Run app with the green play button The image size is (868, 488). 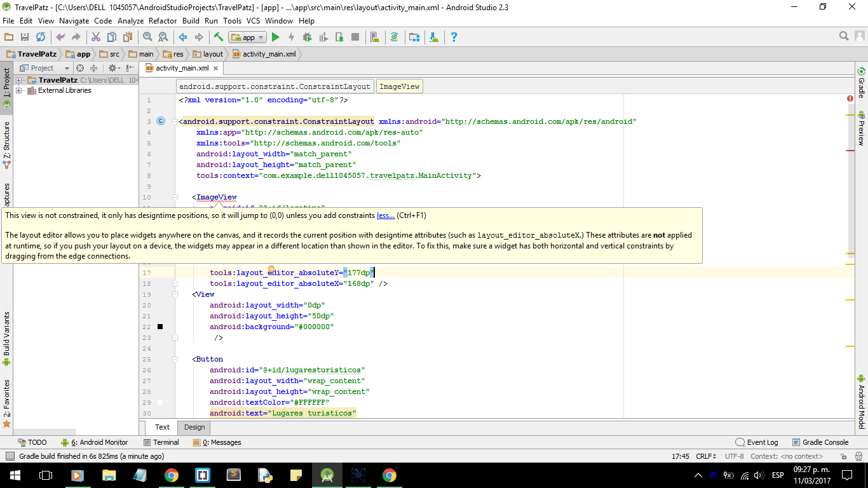[276, 37]
